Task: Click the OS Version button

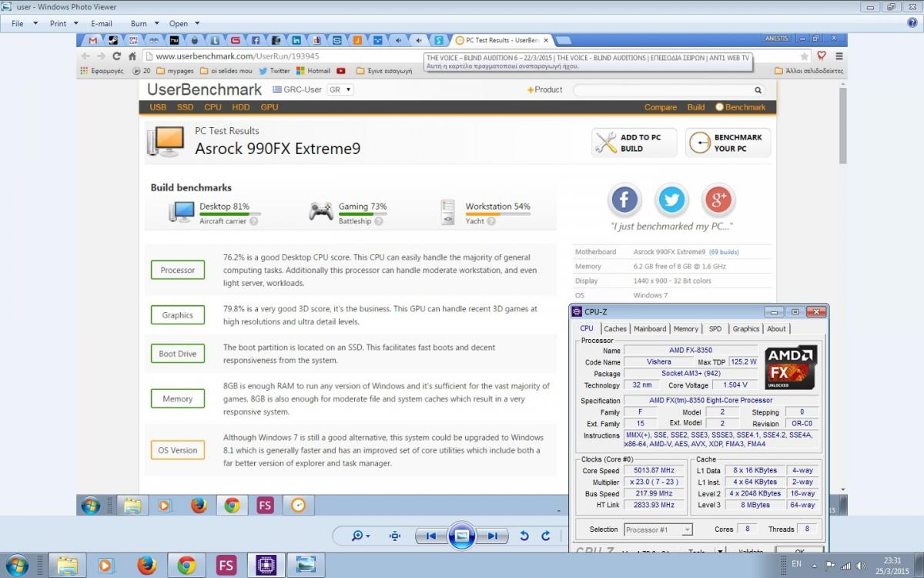Action: [x=178, y=450]
